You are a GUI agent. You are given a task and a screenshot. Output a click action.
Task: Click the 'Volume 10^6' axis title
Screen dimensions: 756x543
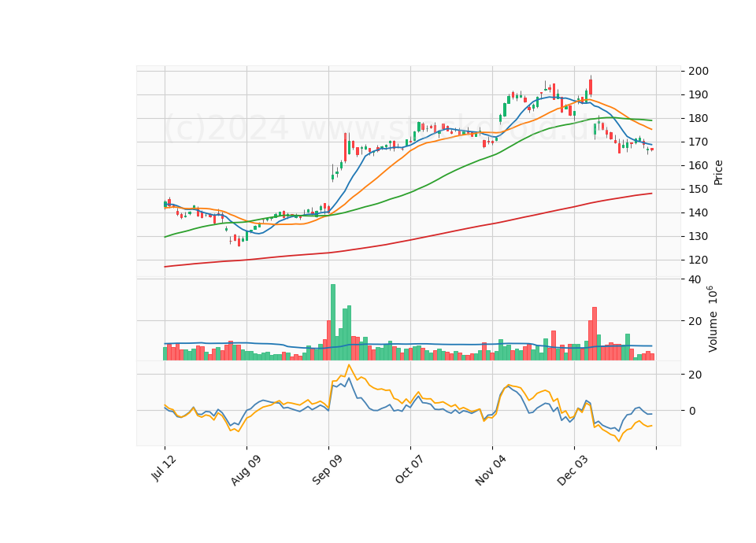click(712, 319)
